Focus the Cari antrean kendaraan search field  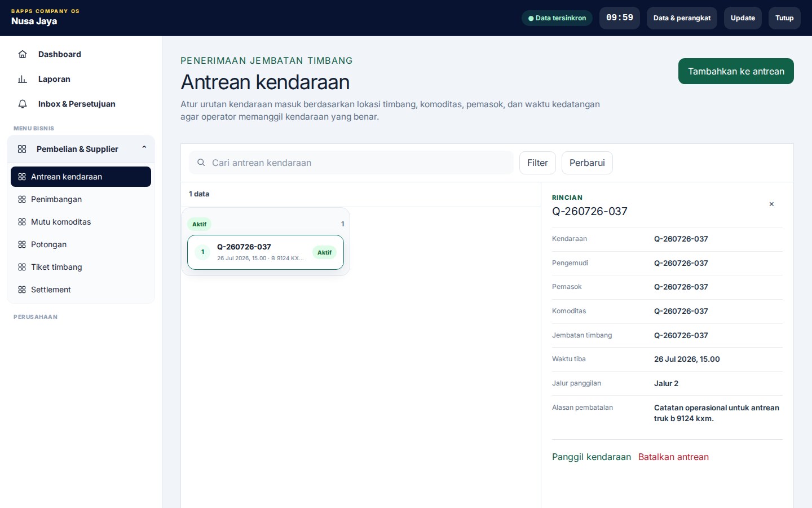pos(351,163)
